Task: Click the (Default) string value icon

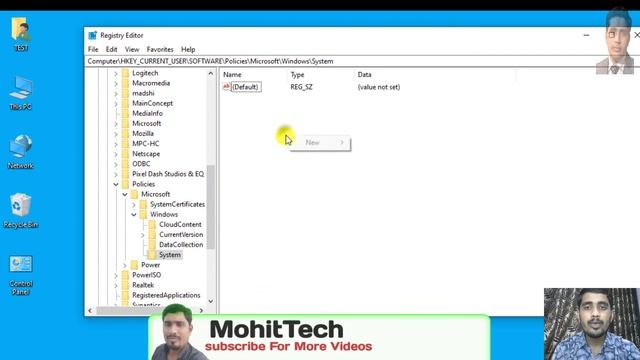Action: tap(227, 87)
